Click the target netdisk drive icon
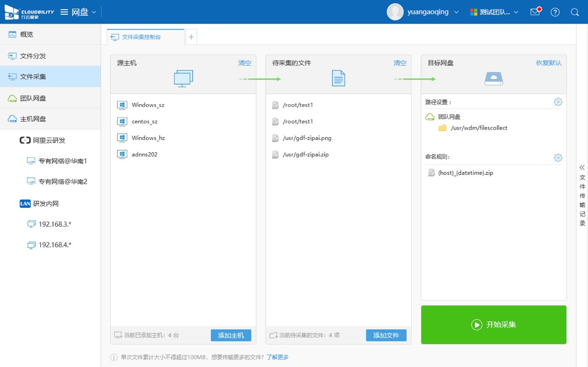588x367 pixels. click(x=493, y=79)
